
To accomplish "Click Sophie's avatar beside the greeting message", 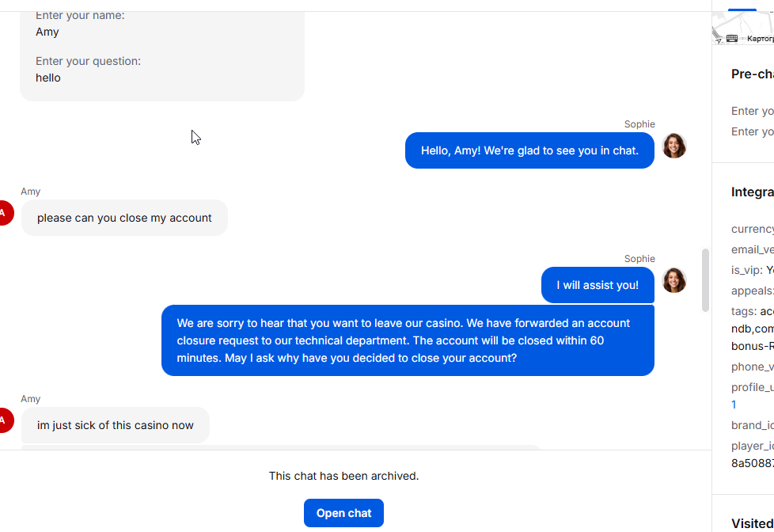I will point(673,146).
